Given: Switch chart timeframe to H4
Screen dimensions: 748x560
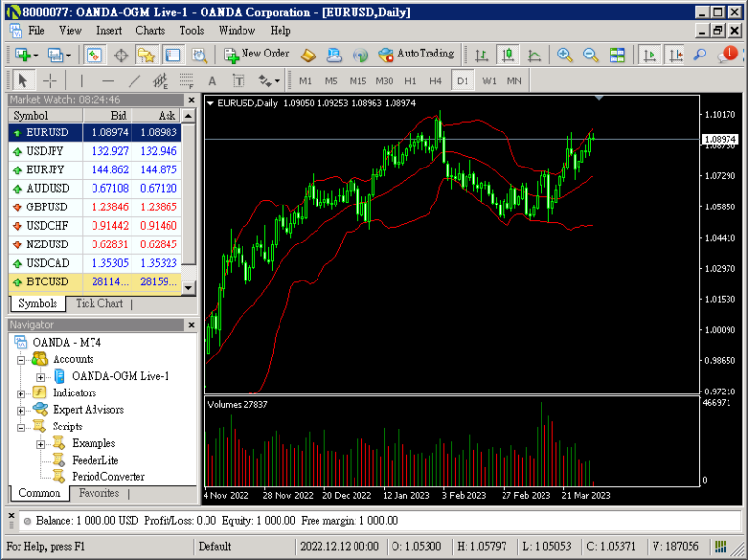Looking at the screenshot, I should (435, 80).
